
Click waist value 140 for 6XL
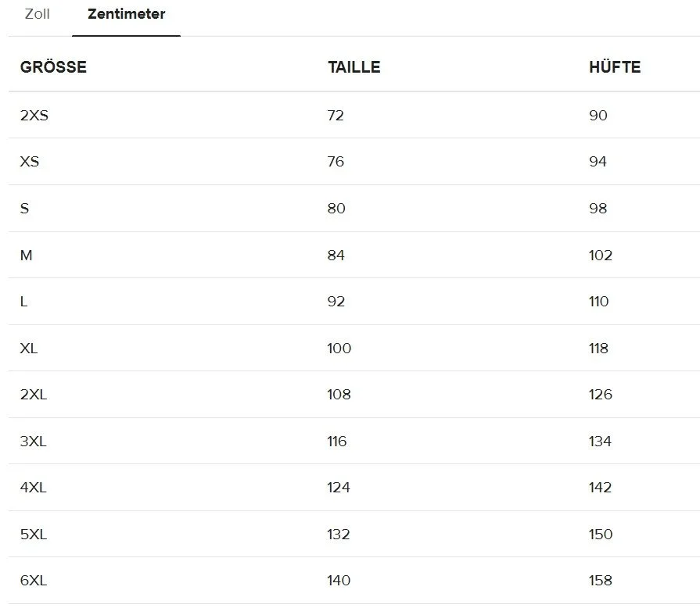(x=339, y=581)
